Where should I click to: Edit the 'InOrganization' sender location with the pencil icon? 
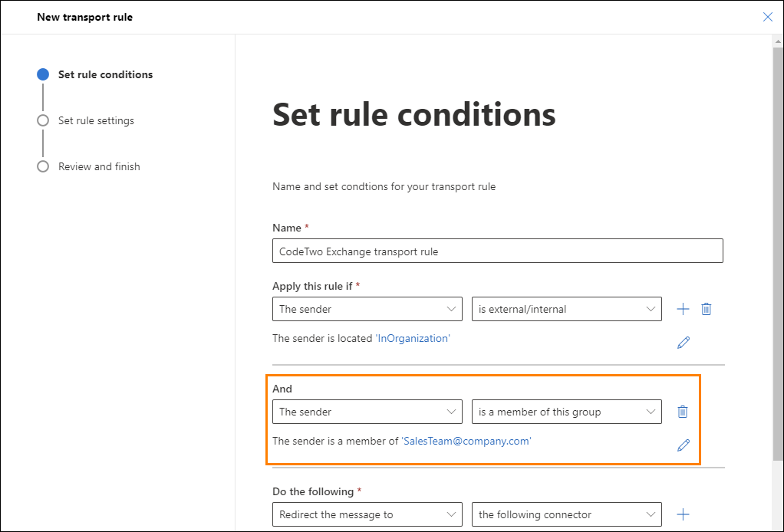tap(683, 343)
